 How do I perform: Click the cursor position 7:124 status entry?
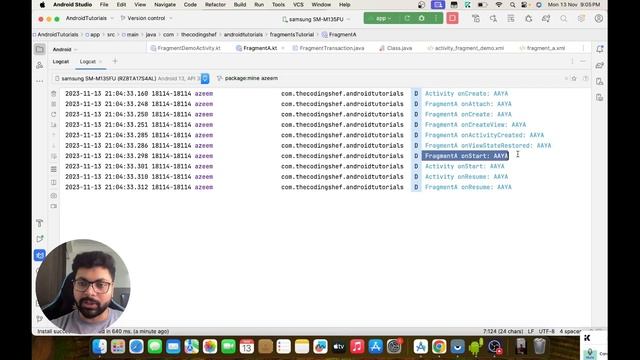tap(503, 331)
